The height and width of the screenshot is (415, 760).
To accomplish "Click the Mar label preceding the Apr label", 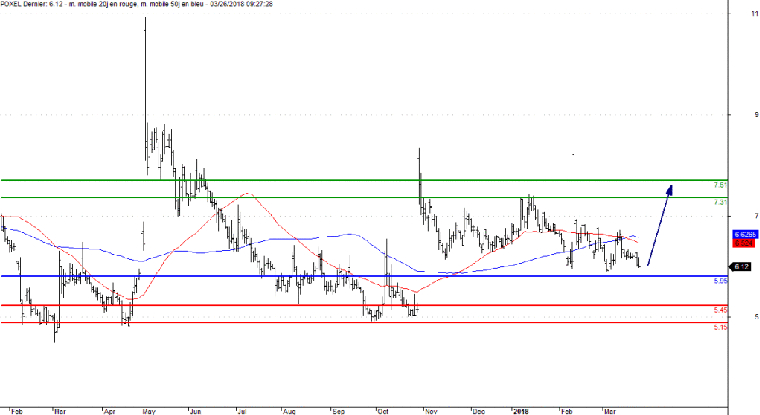I will (x=60, y=412).
